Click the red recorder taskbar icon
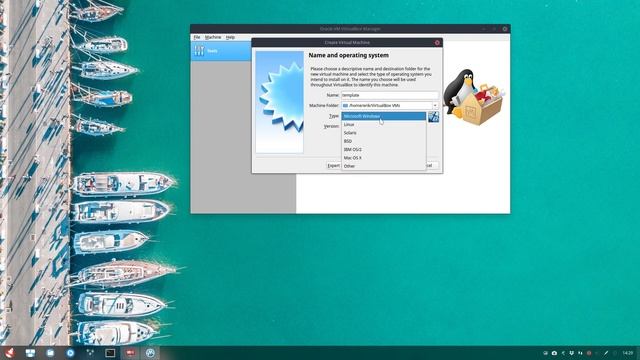 (130, 353)
